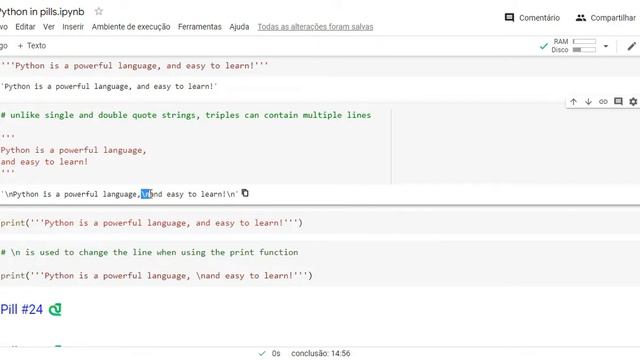Move the cell down with arrow icon

[588, 102]
